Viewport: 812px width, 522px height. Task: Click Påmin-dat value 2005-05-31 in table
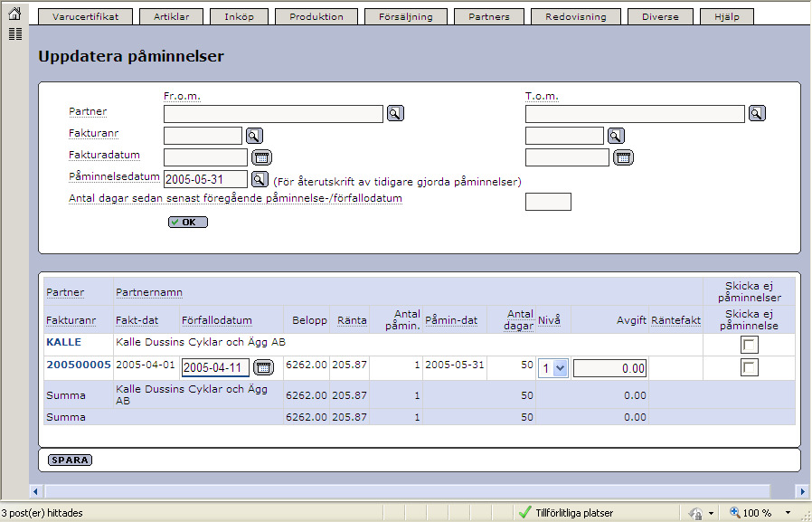(x=455, y=365)
